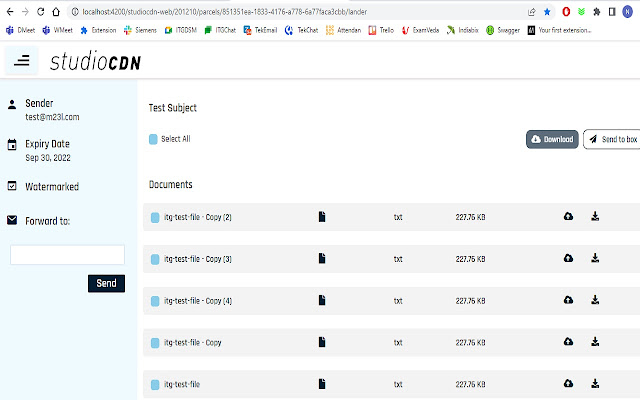
Task: Click the 227.75 KB size of itg-test-file - Copy (3)
Action: [x=470, y=259]
